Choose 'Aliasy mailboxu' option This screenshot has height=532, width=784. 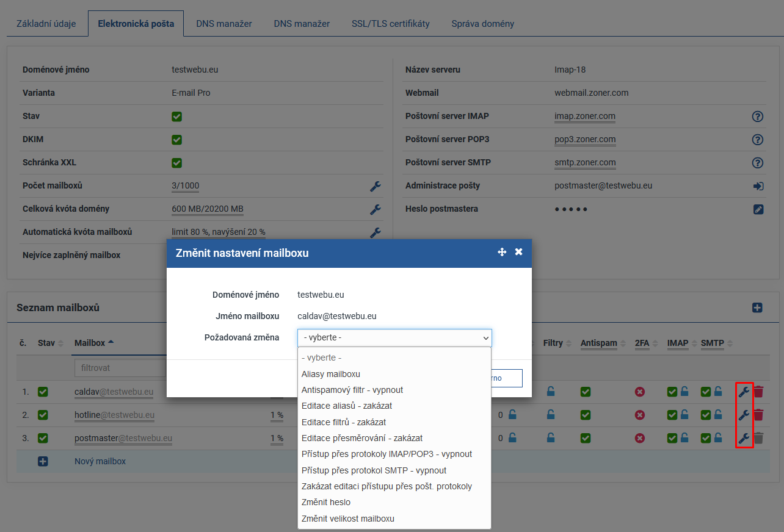coord(330,374)
